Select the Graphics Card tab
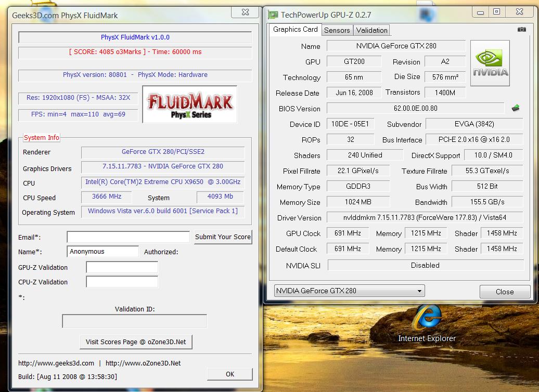 296,30
